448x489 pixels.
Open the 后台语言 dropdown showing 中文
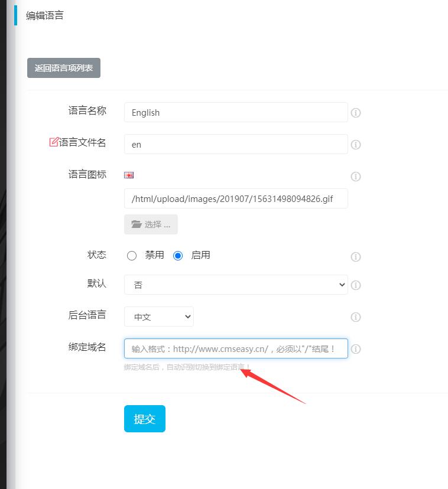(x=159, y=317)
